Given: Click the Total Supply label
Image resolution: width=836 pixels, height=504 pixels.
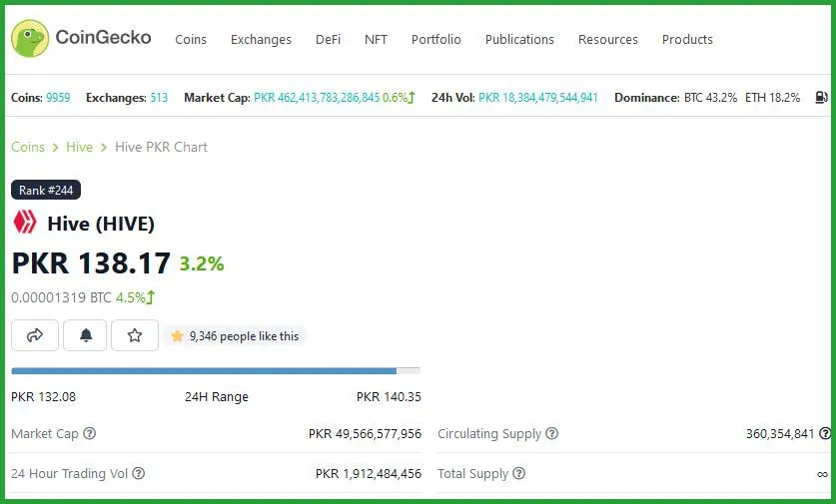Looking at the screenshot, I should tap(472, 474).
